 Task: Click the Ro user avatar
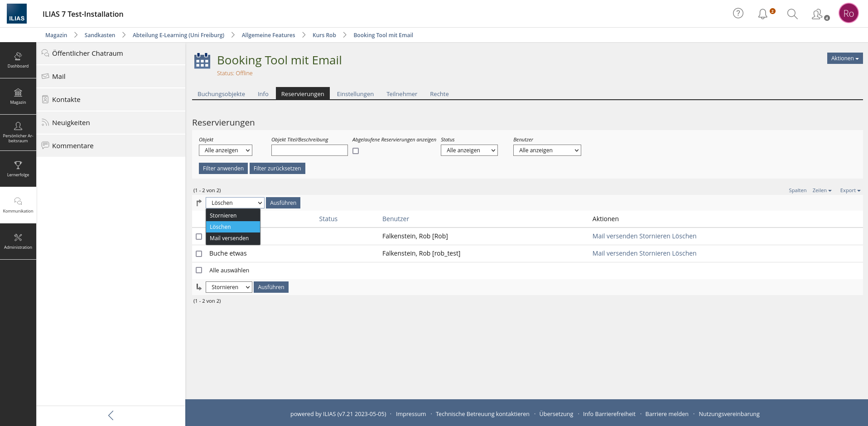(x=848, y=14)
